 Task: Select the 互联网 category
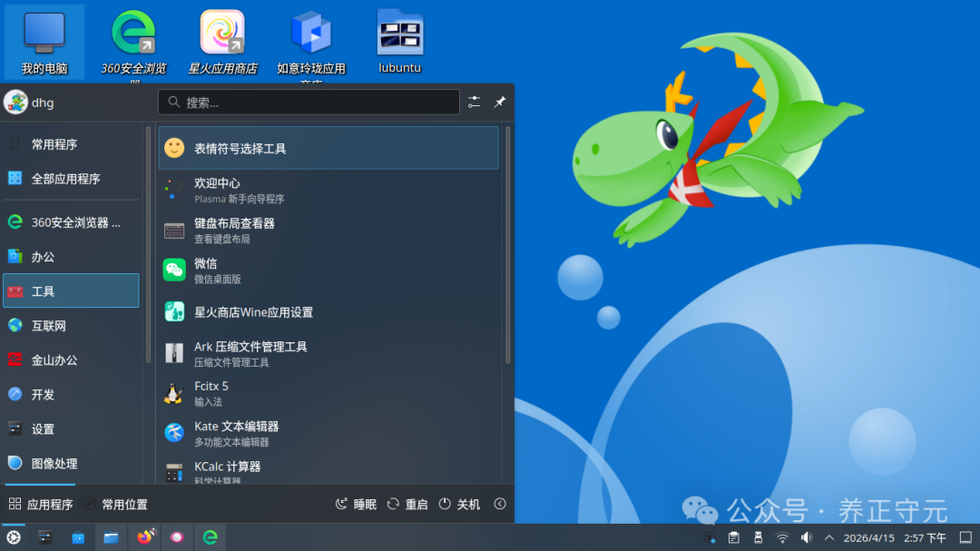point(71,326)
